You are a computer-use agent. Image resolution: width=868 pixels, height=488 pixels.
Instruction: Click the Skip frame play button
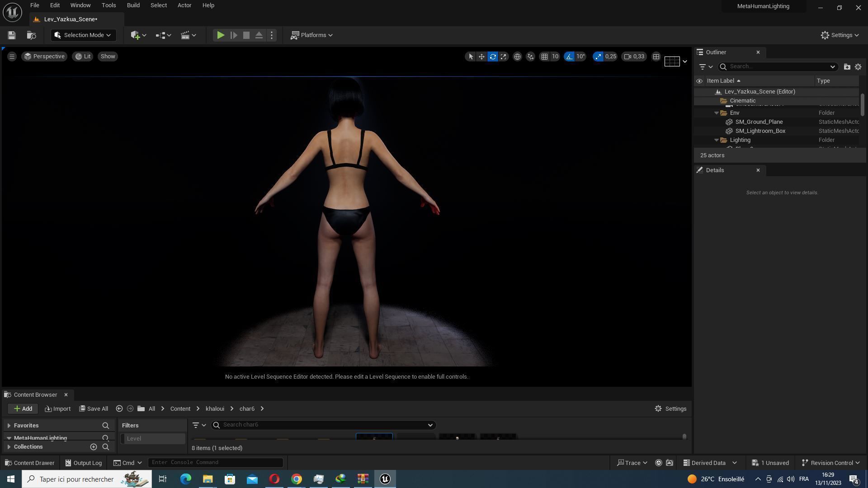pyautogui.click(x=234, y=35)
